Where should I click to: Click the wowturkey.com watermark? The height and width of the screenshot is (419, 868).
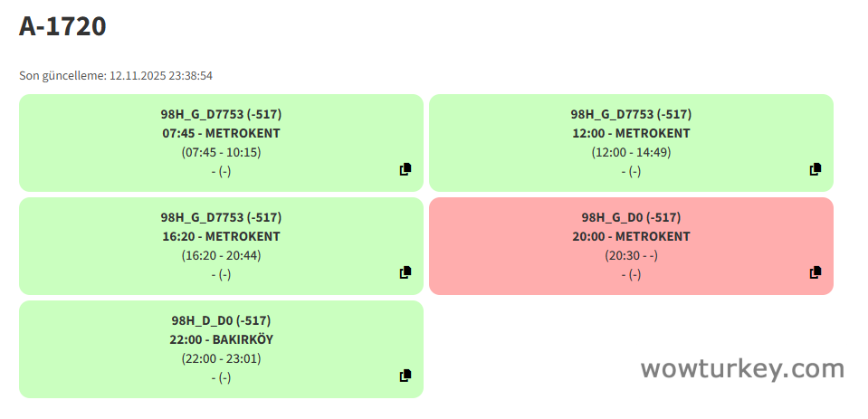pyautogui.click(x=742, y=368)
